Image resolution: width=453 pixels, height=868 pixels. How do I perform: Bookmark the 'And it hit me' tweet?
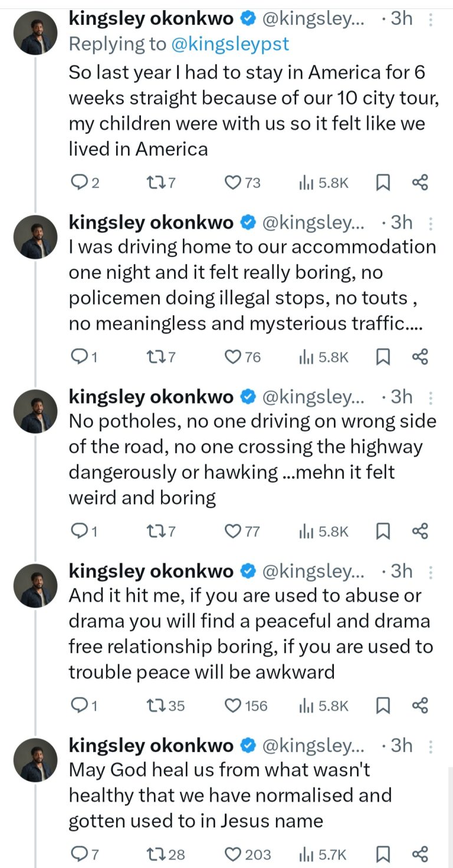click(383, 705)
